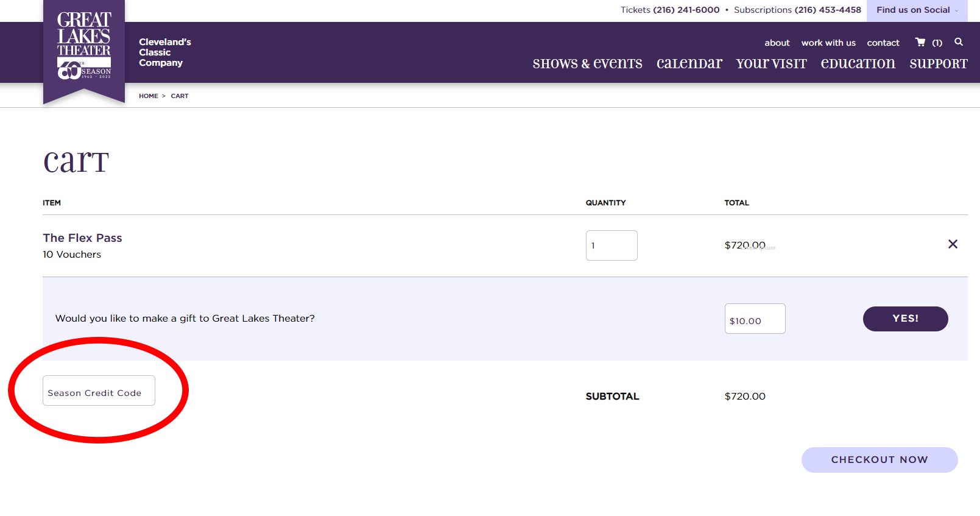980x516 pixels.
Task: Remove The Flex Pass with X icon
Action: 953,244
